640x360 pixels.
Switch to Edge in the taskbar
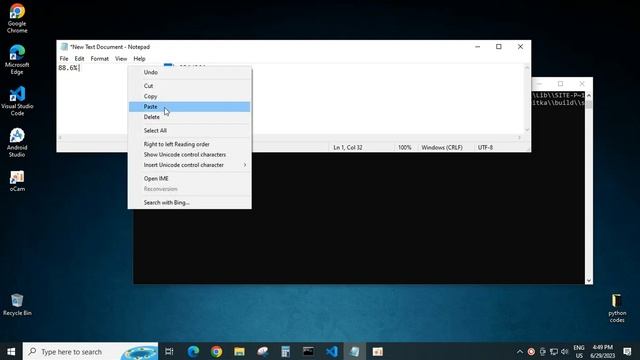(193, 351)
